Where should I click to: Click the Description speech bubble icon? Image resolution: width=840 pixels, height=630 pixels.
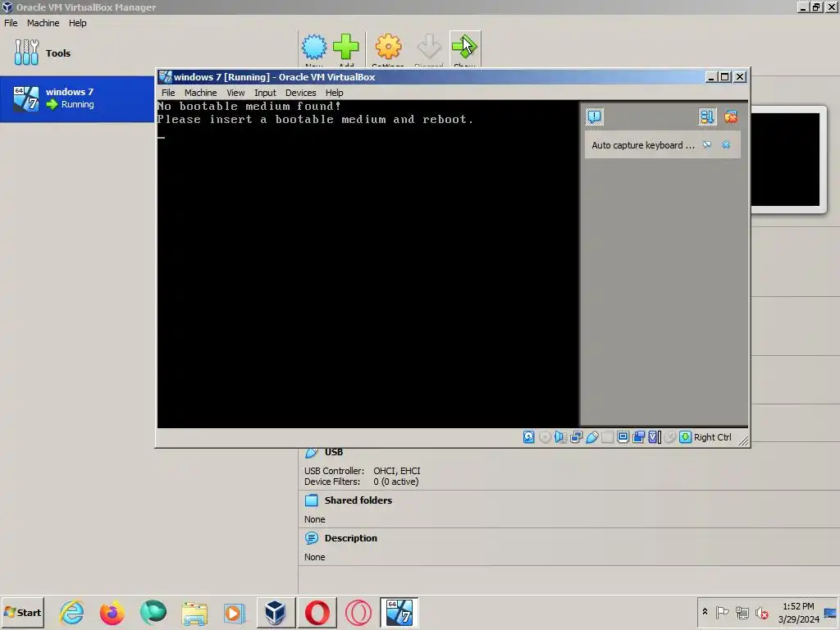tap(311, 538)
